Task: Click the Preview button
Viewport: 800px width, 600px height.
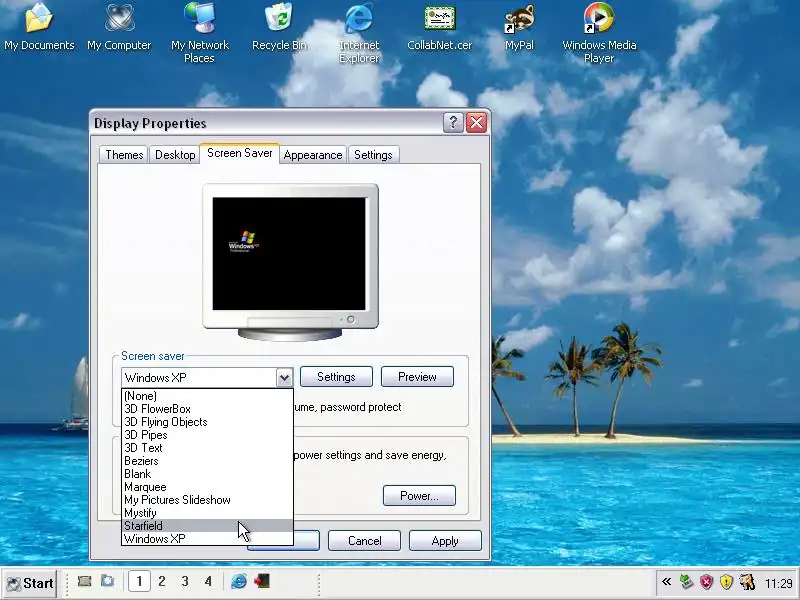Action: tap(417, 377)
